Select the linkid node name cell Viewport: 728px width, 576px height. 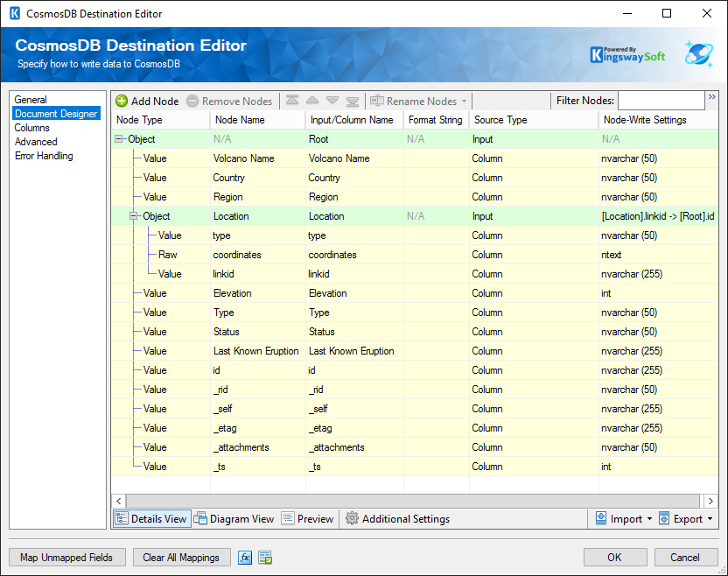(257, 274)
